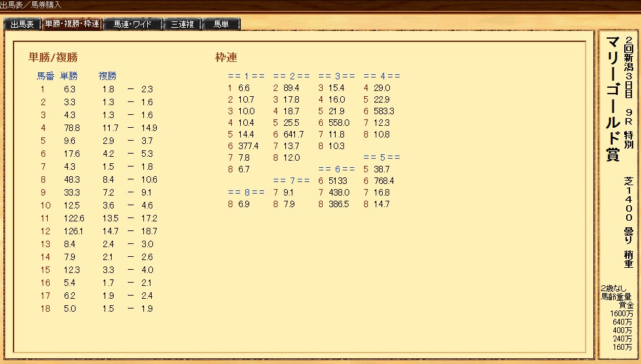Select horse 8 win odds 48.3
The image size is (641, 364).
(x=72, y=179)
